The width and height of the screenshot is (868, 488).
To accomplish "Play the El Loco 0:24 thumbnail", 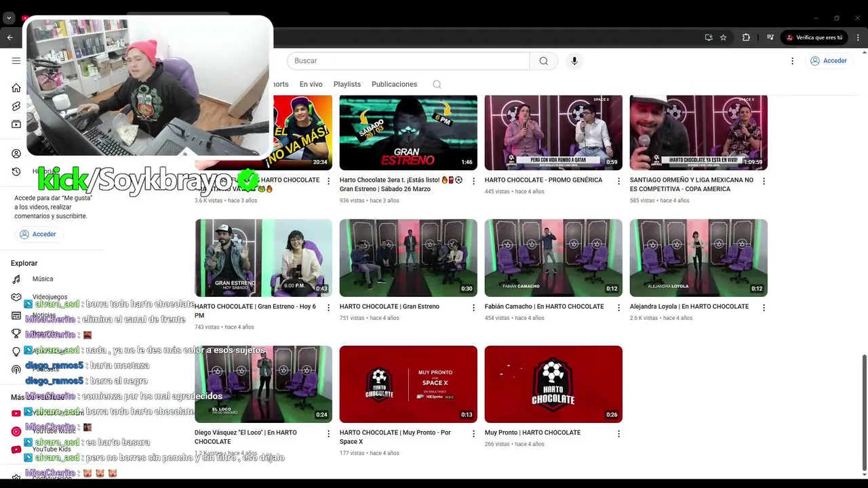I will coord(263,384).
